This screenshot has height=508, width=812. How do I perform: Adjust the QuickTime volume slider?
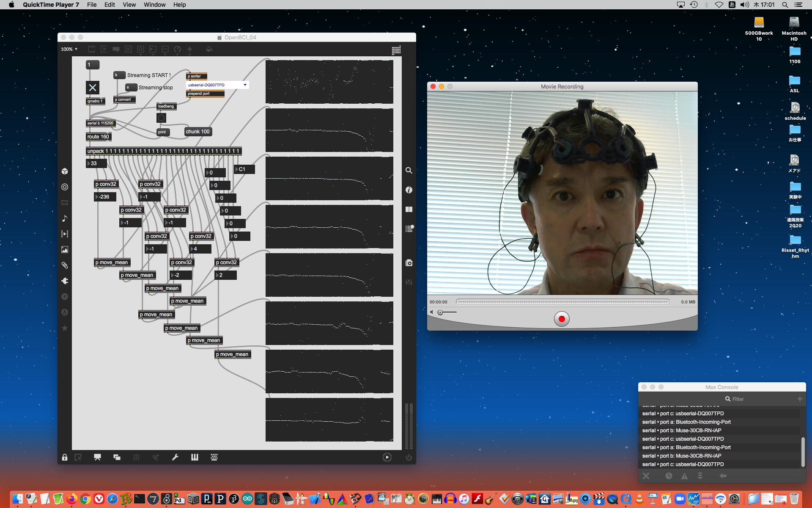441,312
